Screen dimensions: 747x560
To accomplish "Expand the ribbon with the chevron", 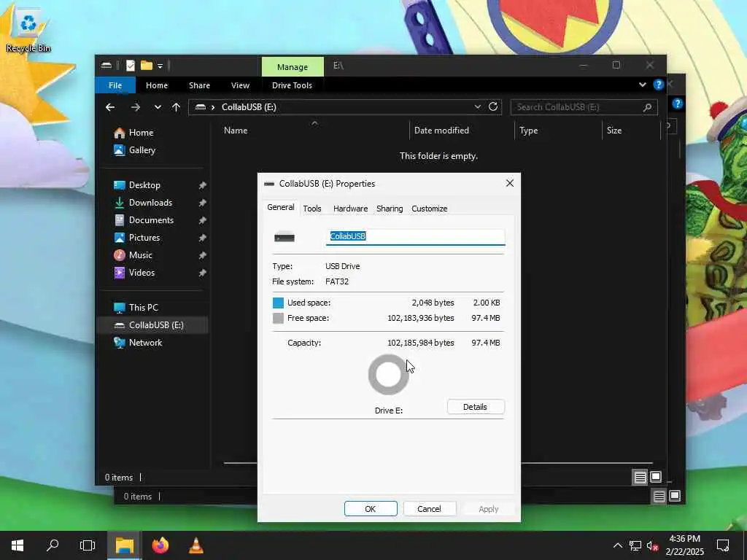I will click(642, 85).
